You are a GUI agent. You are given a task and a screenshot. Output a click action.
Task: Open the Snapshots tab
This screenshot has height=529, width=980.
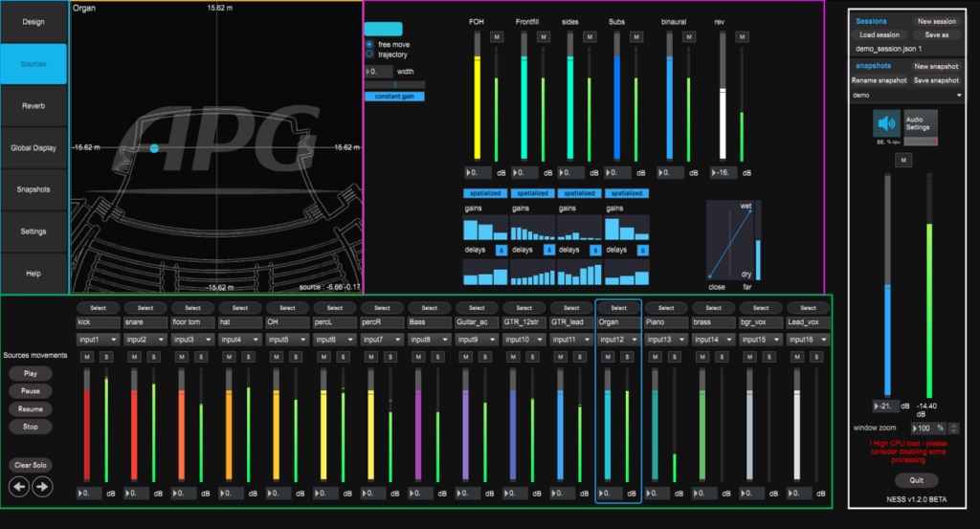pyautogui.click(x=33, y=189)
